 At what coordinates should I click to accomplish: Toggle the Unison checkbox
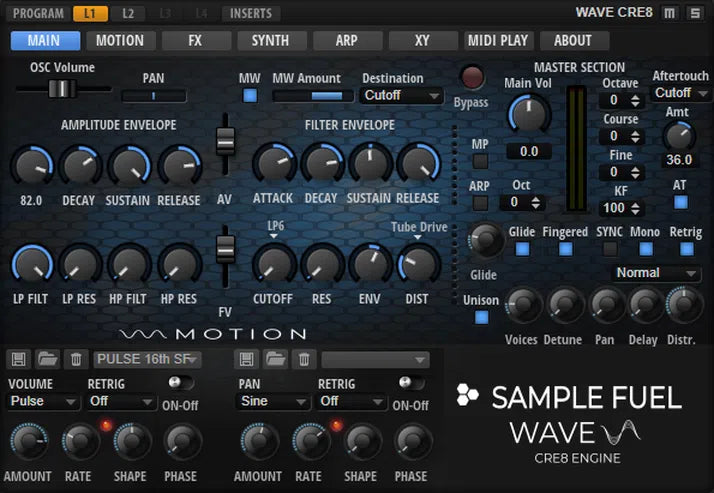(x=481, y=317)
